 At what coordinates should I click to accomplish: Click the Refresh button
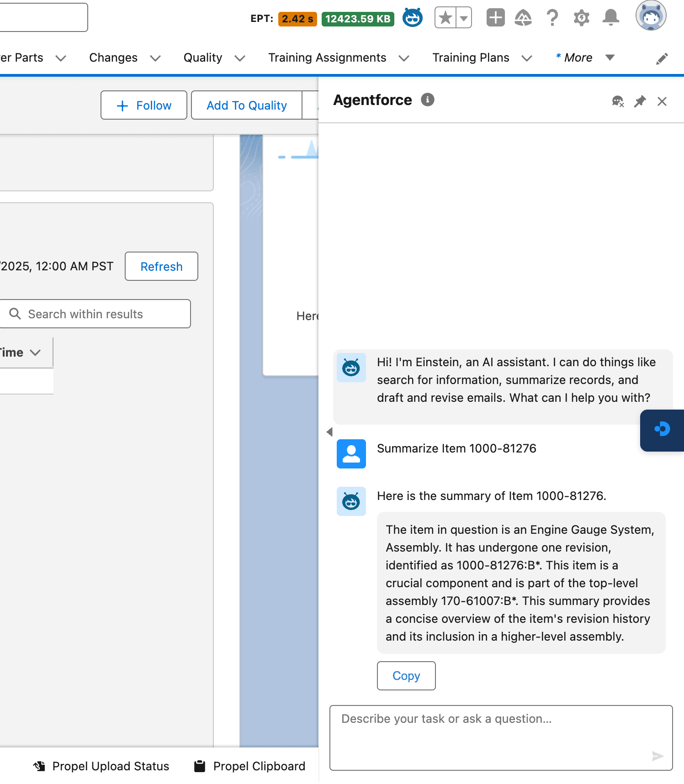coord(161,266)
